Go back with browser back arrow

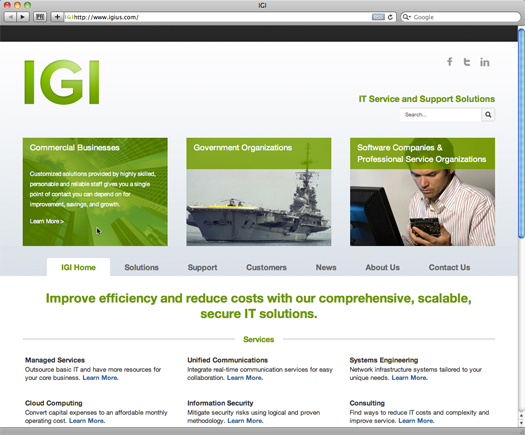10,17
